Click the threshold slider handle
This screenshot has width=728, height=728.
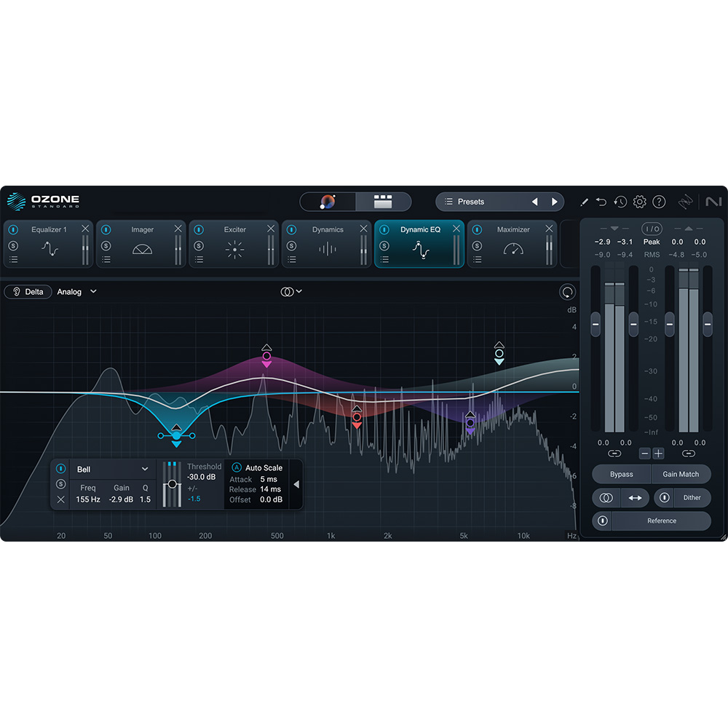(x=173, y=484)
